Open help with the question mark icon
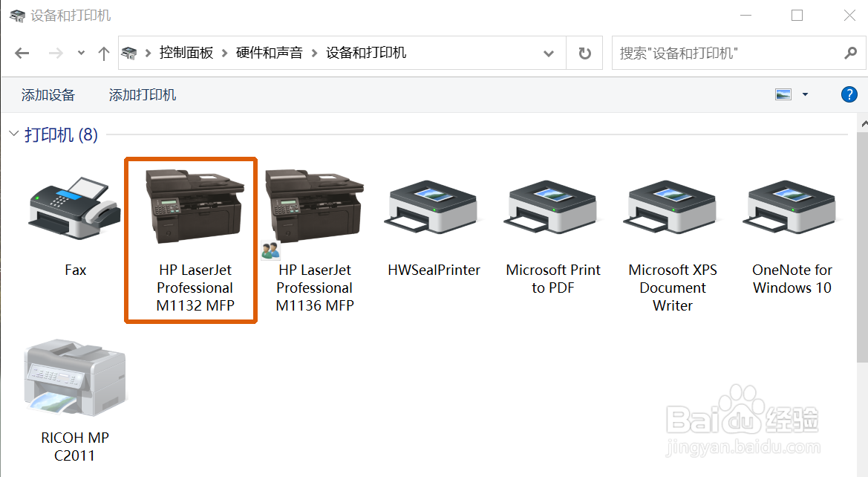The image size is (868, 477). click(x=849, y=95)
